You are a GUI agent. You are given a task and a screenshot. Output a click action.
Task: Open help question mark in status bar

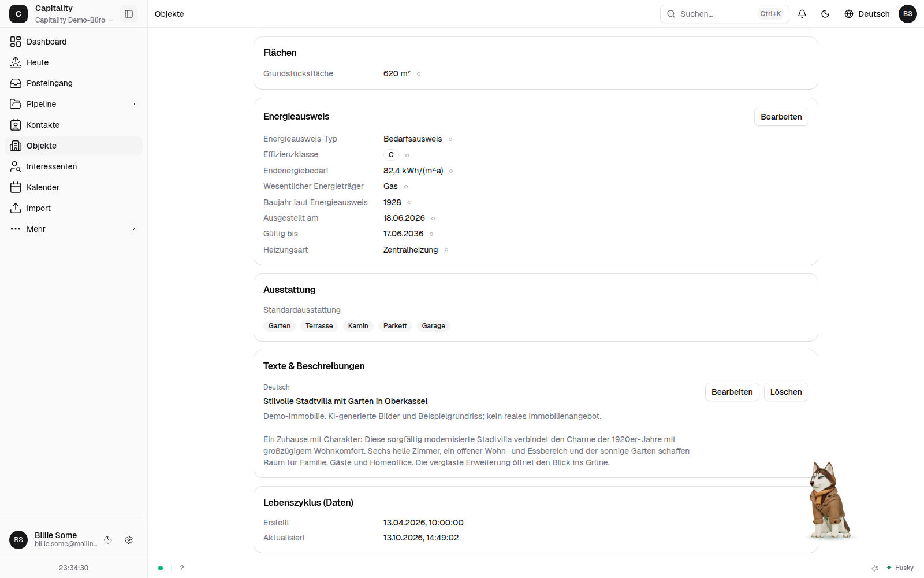tap(182, 568)
